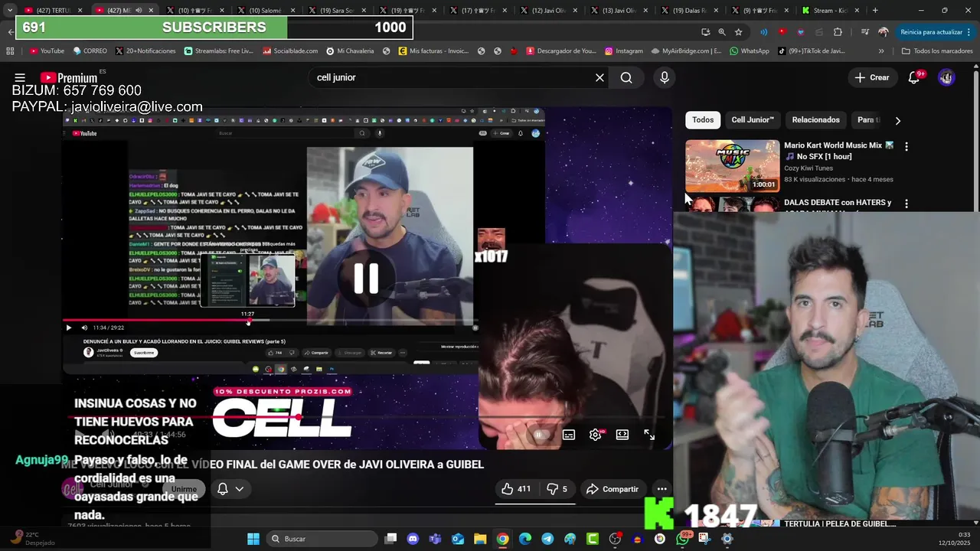Open options for DALAS DEBATE con HATERS video
Image resolution: width=980 pixels, height=551 pixels.
click(906, 204)
